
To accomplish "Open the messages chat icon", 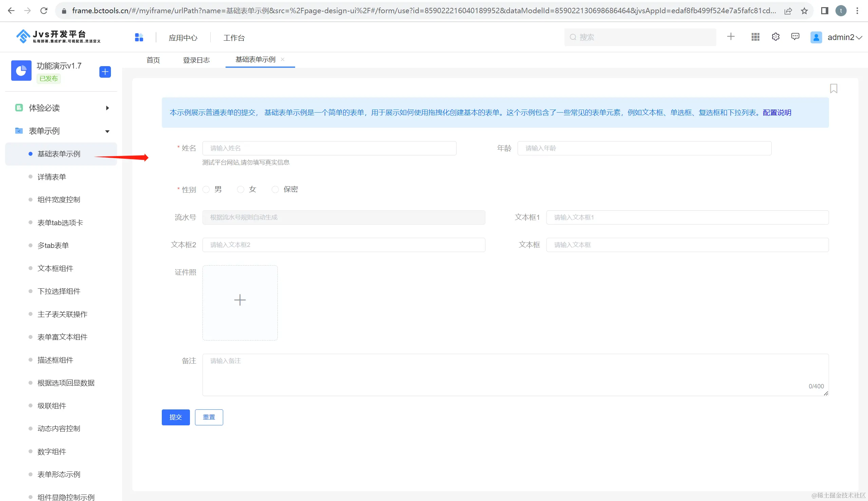I will click(x=795, y=37).
